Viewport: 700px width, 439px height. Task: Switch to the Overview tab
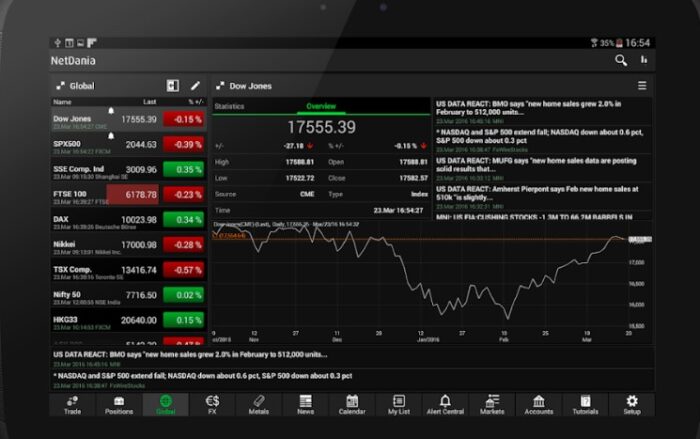click(x=321, y=105)
